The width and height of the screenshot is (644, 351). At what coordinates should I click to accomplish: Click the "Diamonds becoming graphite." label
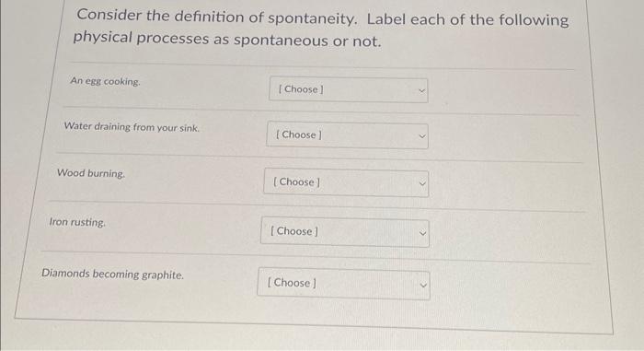[112, 274]
